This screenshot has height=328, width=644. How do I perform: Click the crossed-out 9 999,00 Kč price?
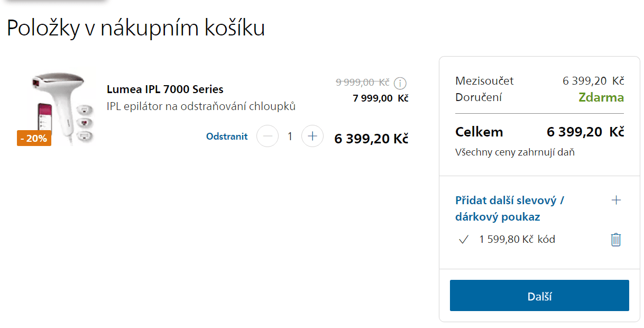363,82
